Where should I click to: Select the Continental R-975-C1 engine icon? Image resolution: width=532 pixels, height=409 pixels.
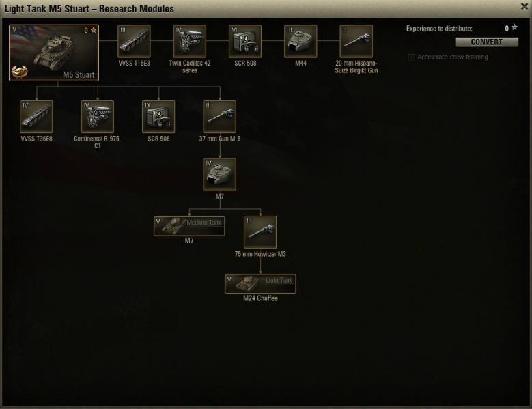(98, 117)
